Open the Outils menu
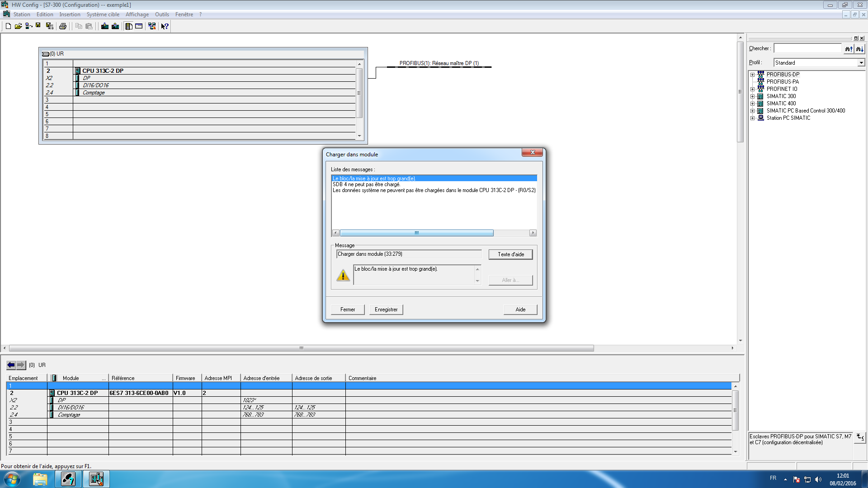The height and width of the screenshot is (488, 868). click(162, 14)
